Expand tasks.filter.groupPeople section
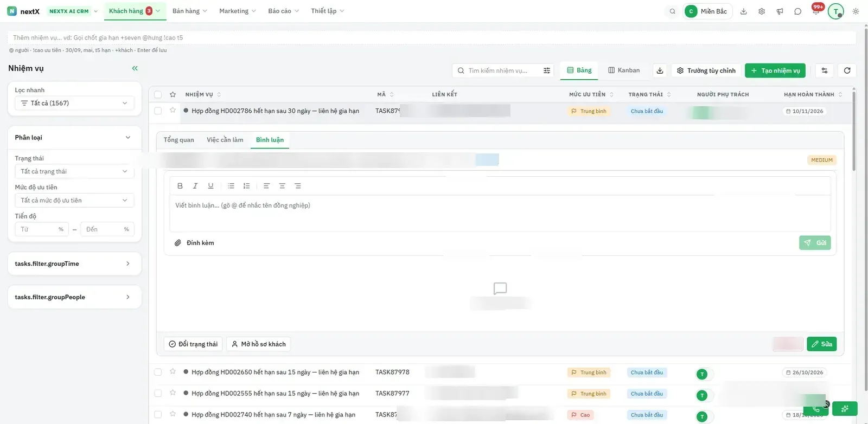This screenshot has width=868, height=424. coord(74,297)
